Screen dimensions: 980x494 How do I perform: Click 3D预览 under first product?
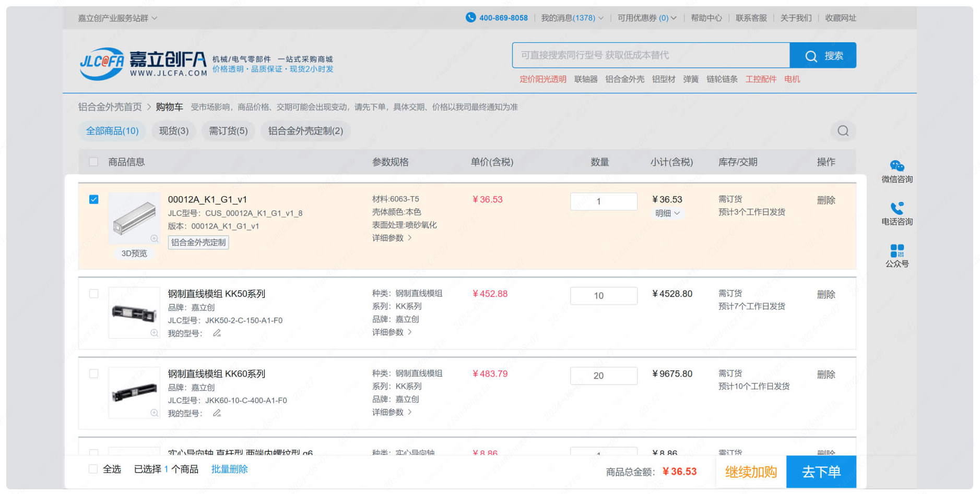[x=134, y=253]
